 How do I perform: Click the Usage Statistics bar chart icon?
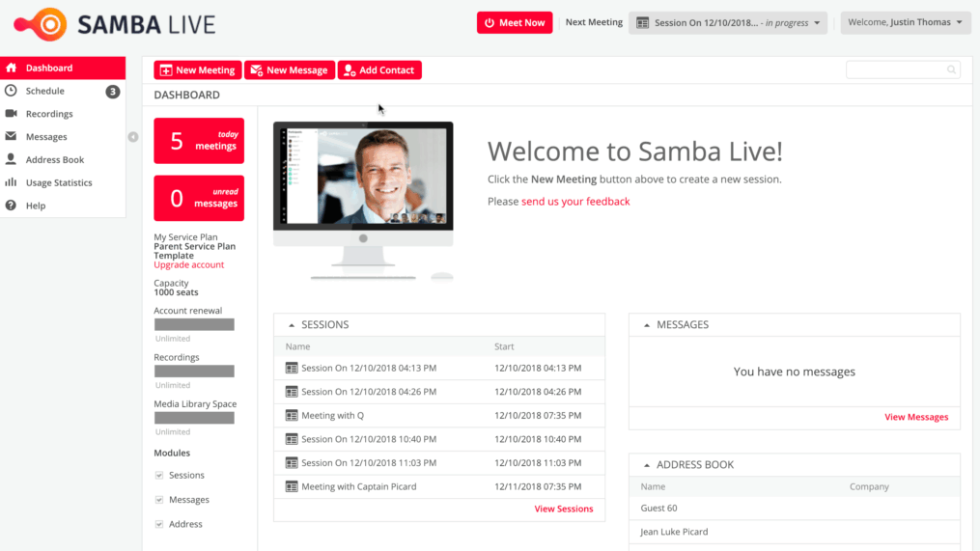tap(12, 182)
